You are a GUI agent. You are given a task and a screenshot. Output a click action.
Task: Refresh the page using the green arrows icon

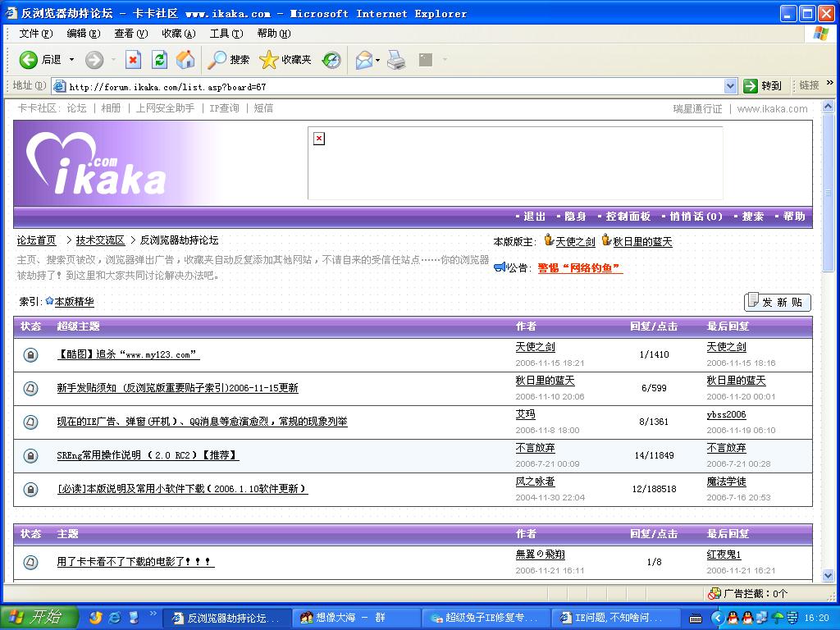[x=160, y=59]
